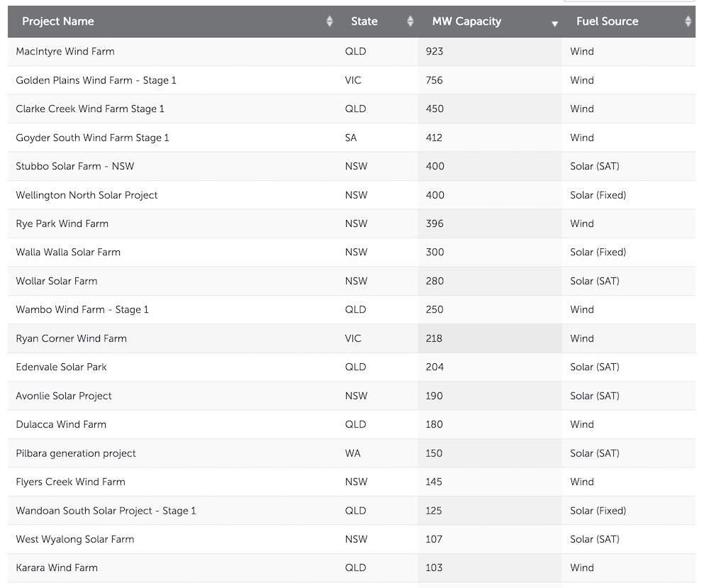Viewport: 709px width, 588px height.
Task: Click the 125 MW capacity cell
Action: click(x=490, y=511)
